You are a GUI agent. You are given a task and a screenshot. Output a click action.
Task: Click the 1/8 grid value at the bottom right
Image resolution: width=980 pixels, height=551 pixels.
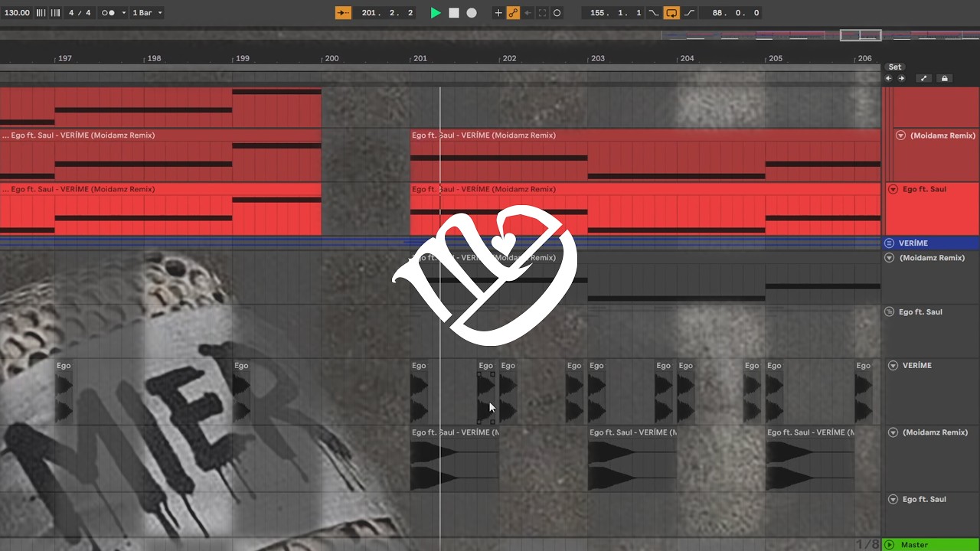coord(867,544)
